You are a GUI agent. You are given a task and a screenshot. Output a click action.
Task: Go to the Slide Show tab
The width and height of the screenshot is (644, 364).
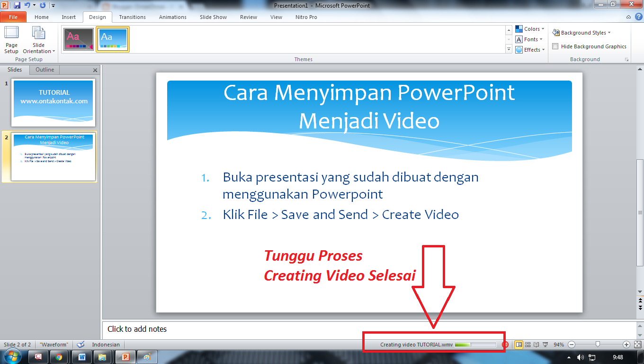coord(213,17)
